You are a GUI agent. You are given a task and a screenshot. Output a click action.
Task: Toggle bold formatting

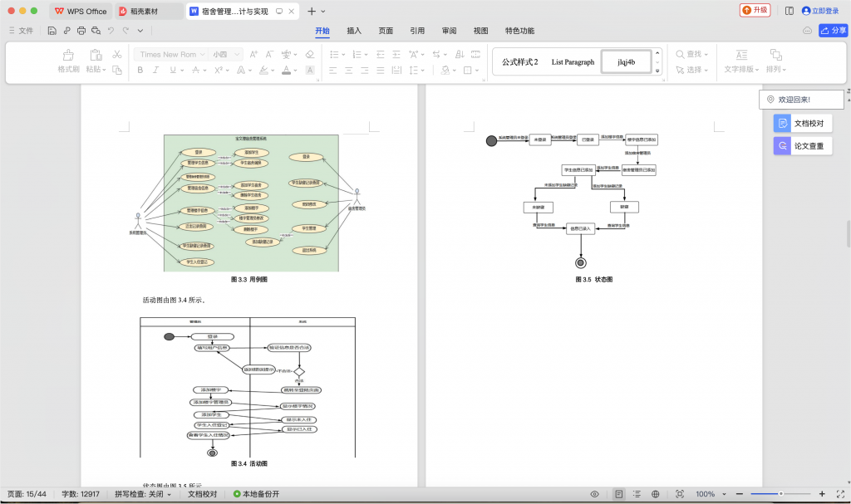140,71
